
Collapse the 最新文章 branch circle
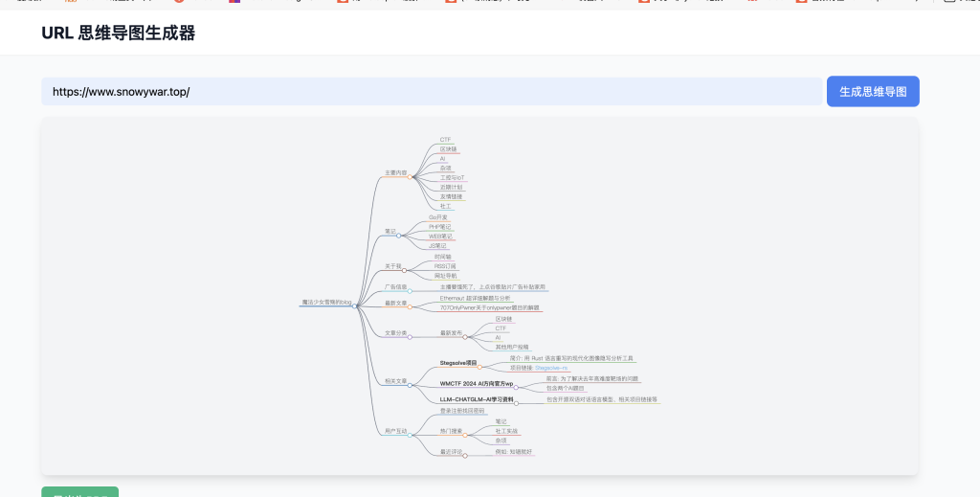point(410,307)
